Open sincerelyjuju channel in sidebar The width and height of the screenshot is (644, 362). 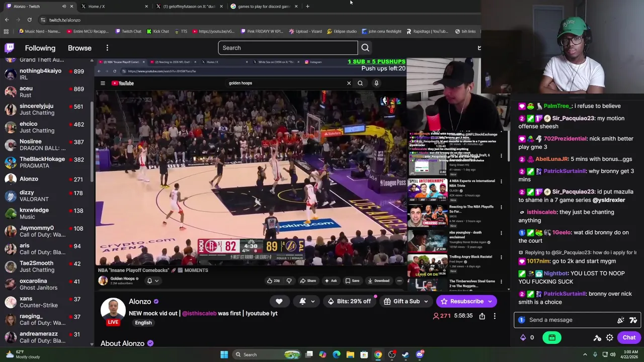click(46, 109)
